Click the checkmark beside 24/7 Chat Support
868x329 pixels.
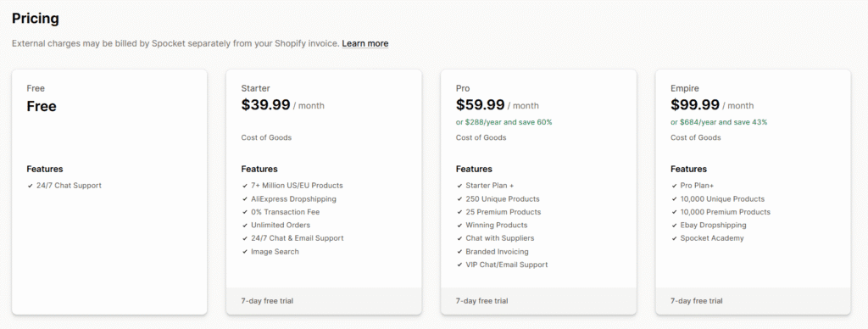click(x=30, y=186)
